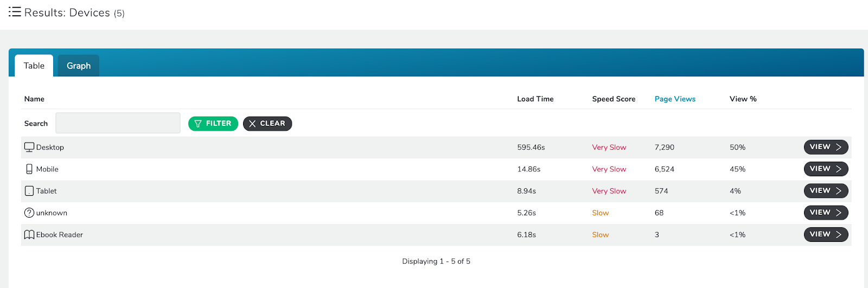Switch to the Graph tab

(79, 66)
